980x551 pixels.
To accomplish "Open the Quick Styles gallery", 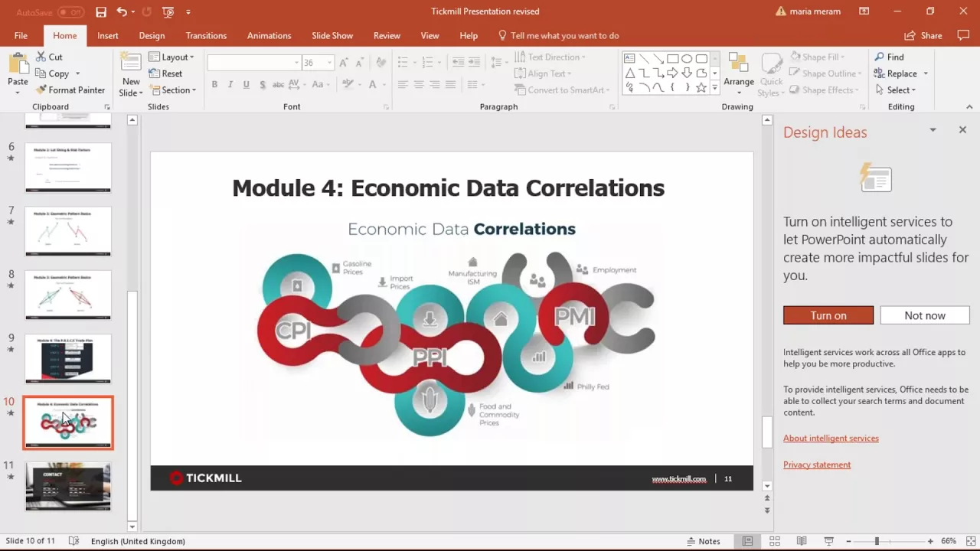I will (771, 75).
